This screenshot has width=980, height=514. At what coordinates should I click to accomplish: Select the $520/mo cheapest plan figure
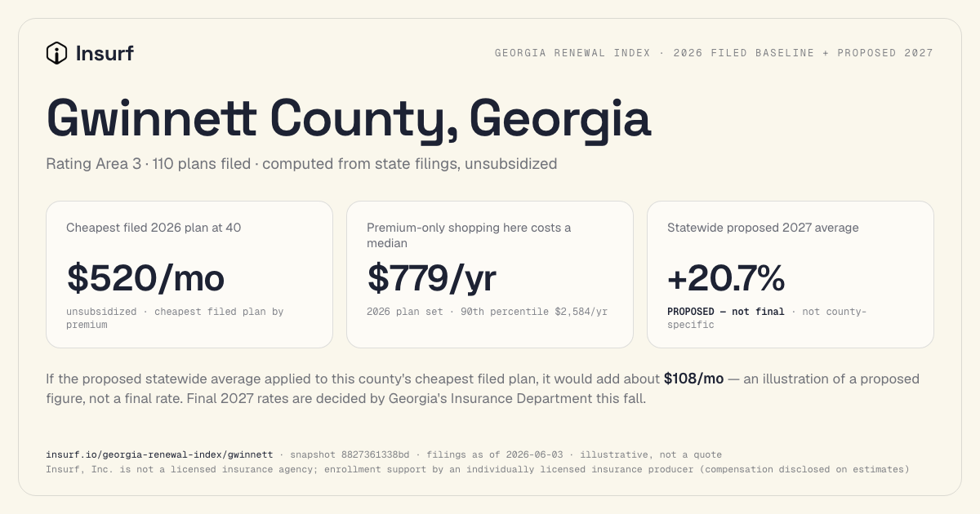click(x=145, y=277)
